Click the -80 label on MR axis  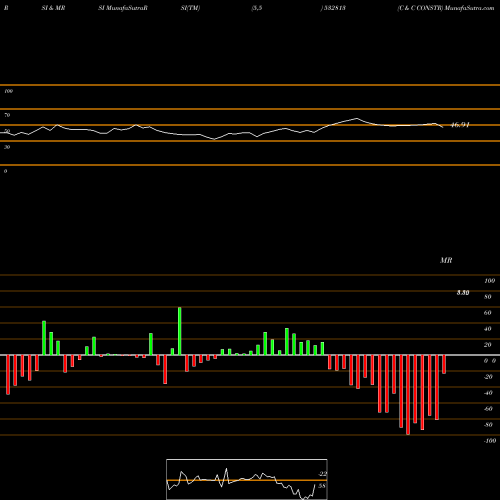point(488,425)
